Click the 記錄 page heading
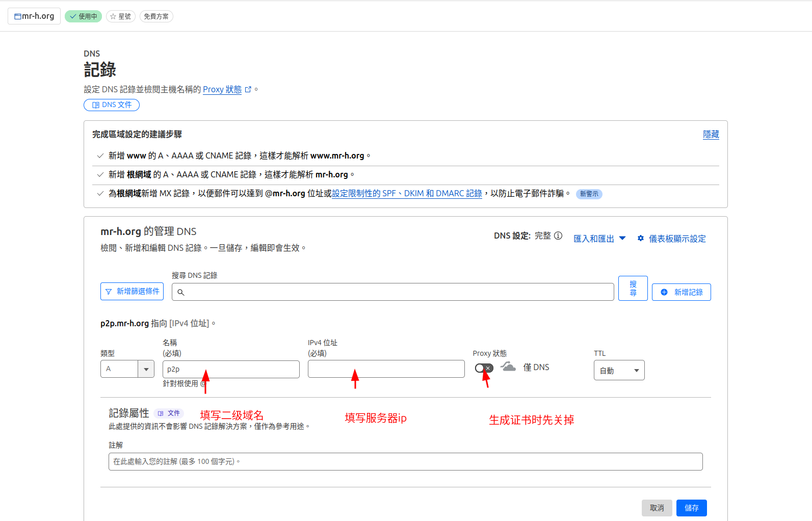Image resolution: width=812 pixels, height=521 pixels. pos(100,69)
